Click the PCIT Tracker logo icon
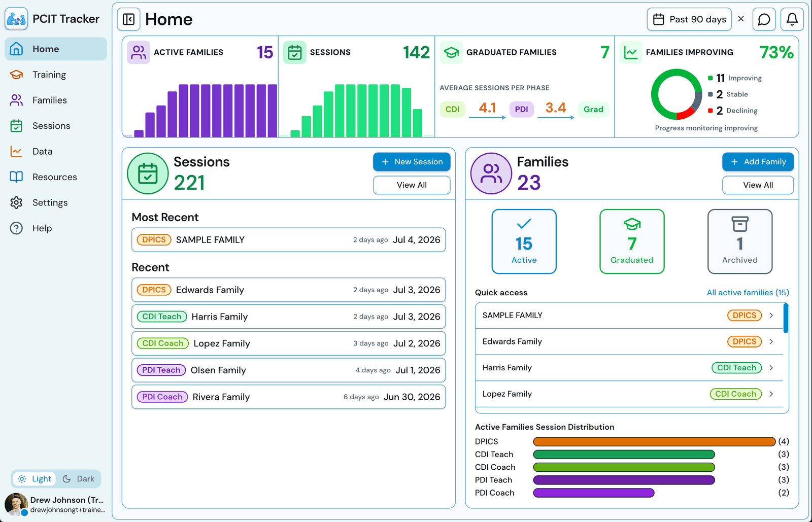812x522 pixels. [x=16, y=19]
